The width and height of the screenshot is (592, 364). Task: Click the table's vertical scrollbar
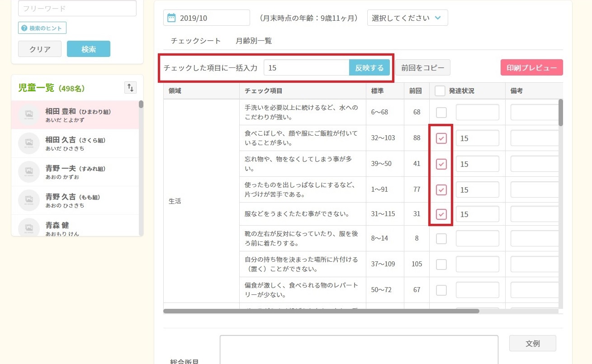[x=561, y=112]
